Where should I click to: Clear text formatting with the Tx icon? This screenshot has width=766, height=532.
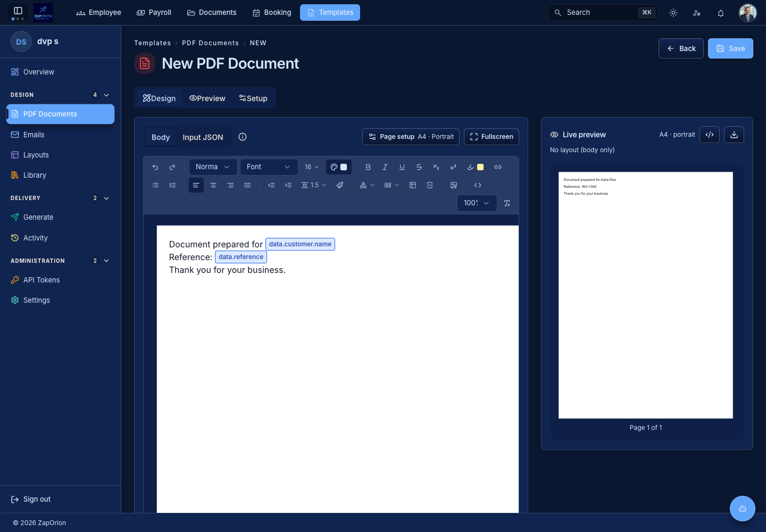[507, 203]
